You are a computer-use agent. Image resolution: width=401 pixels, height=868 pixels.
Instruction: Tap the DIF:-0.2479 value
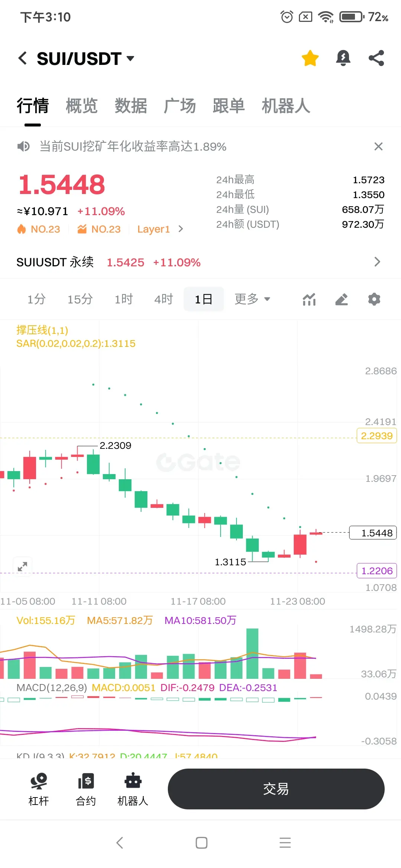tap(188, 688)
